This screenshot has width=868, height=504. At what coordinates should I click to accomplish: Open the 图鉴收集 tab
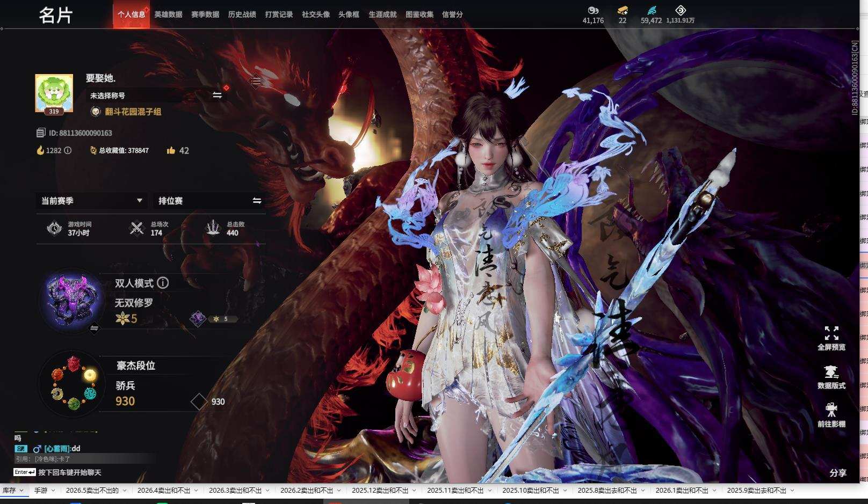(419, 14)
